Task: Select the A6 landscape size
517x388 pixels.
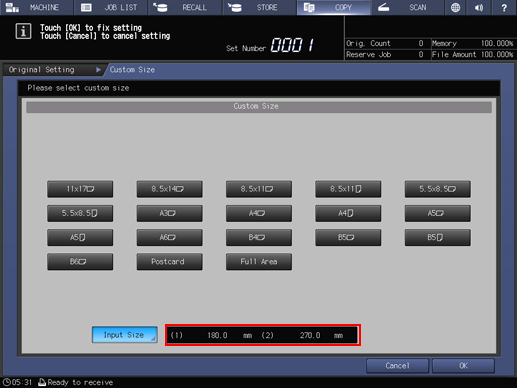Action: click(169, 237)
